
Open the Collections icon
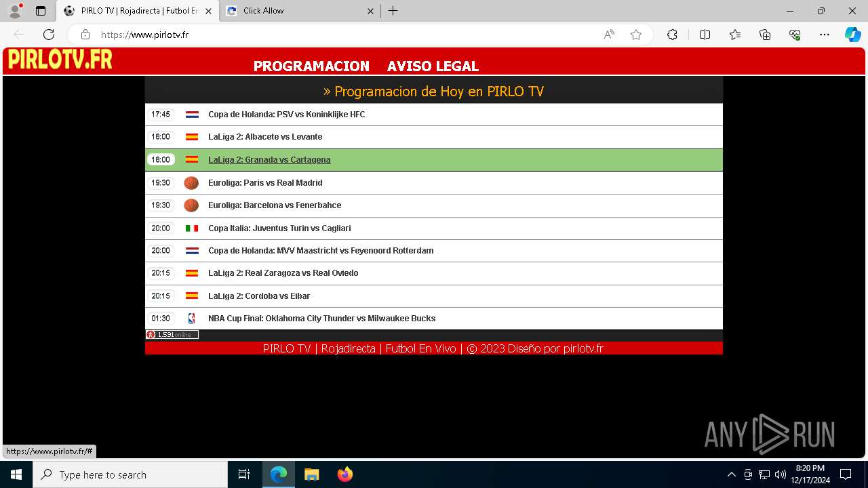point(765,35)
